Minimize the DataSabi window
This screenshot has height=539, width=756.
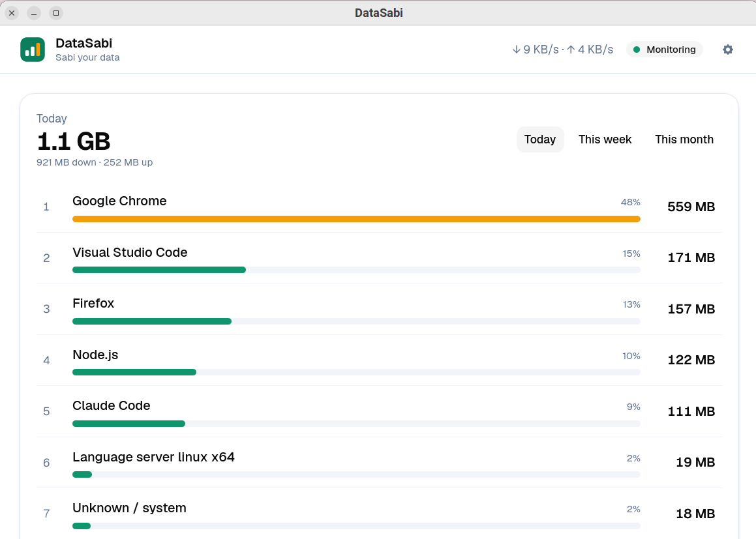click(x=34, y=13)
